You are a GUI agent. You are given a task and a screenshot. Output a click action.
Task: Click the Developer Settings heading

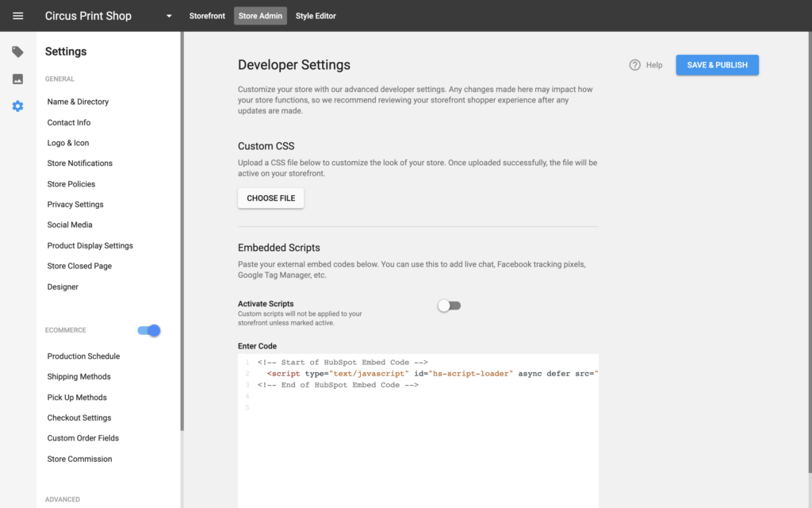point(293,65)
